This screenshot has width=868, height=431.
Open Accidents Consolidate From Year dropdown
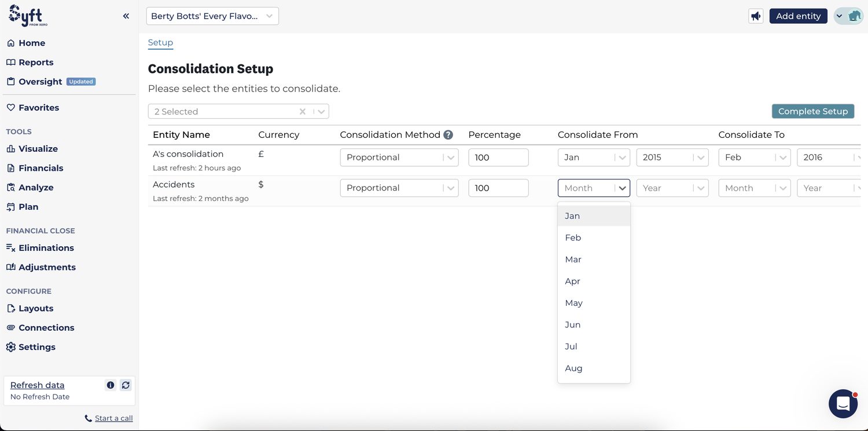click(672, 188)
